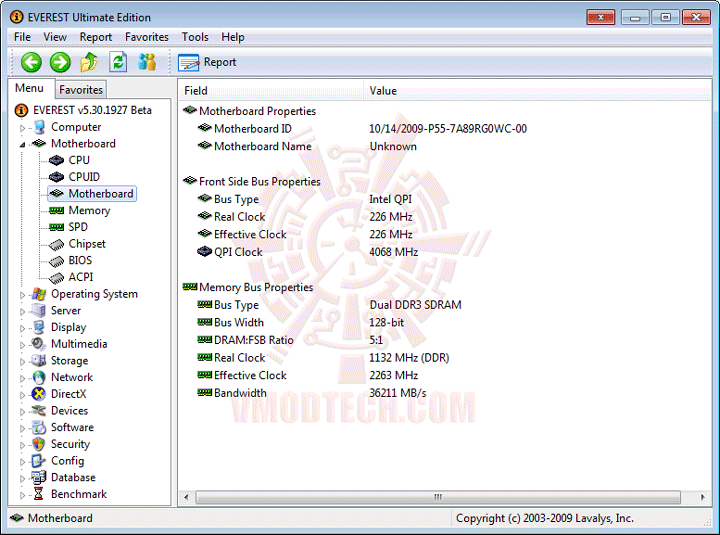Open the Help menu

tap(233, 37)
